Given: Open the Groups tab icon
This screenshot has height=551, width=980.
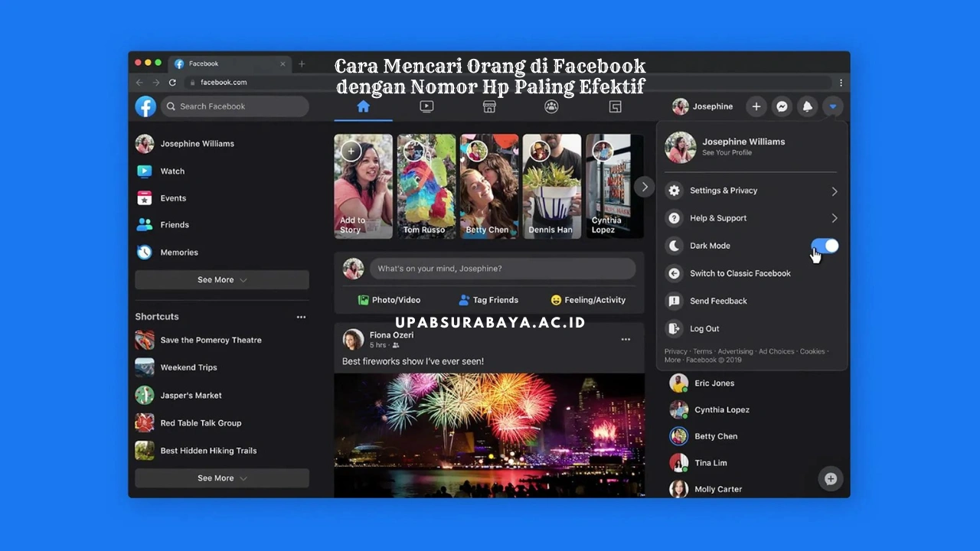Looking at the screenshot, I should (551, 106).
